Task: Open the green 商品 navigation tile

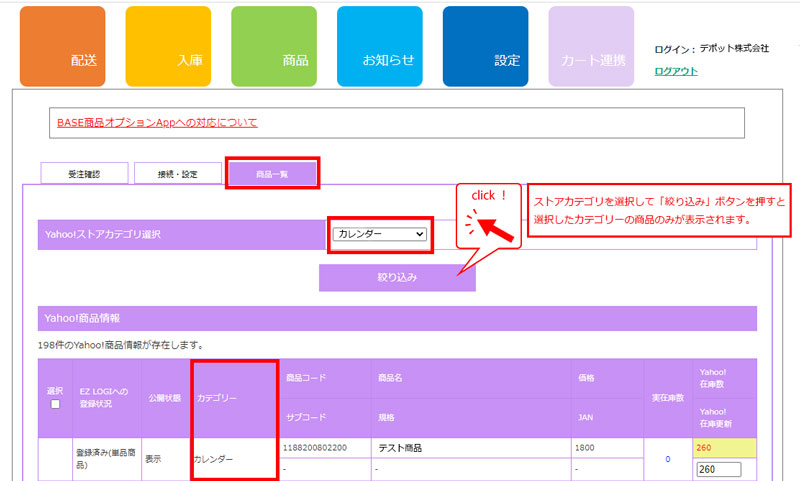Action: point(274,46)
